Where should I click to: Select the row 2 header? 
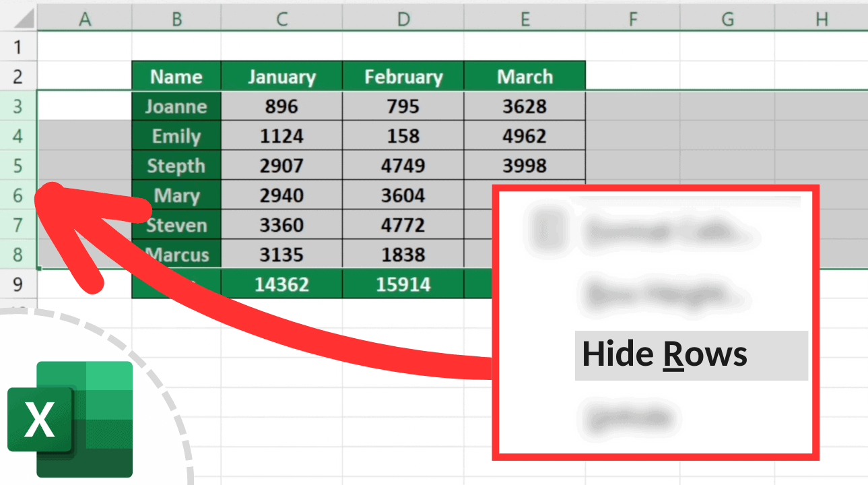pyautogui.click(x=18, y=76)
